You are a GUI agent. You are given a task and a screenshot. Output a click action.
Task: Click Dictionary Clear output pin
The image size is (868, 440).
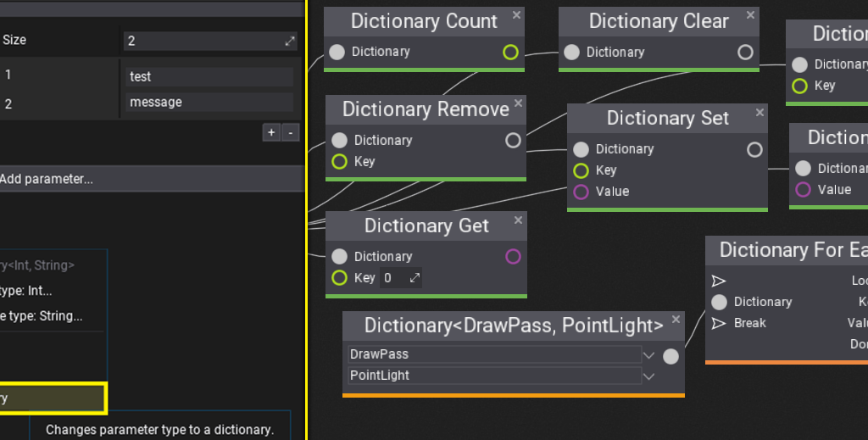(745, 52)
